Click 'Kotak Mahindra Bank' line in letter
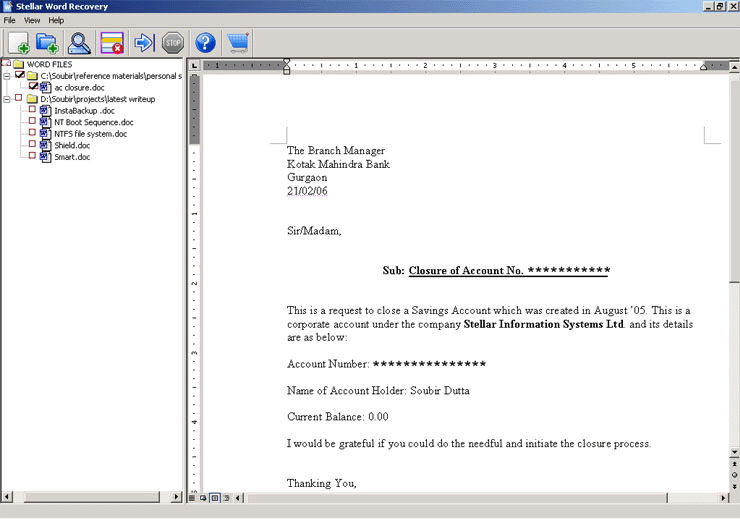Viewport: 740px width, 519px height. (338, 164)
